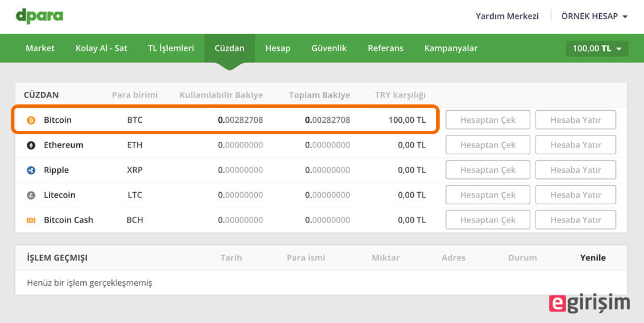Screen dimensions: 644x323
Task: Click Bitcoin's Kullanılabilir Bakiye 0.00282708
Action: pyautogui.click(x=240, y=120)
